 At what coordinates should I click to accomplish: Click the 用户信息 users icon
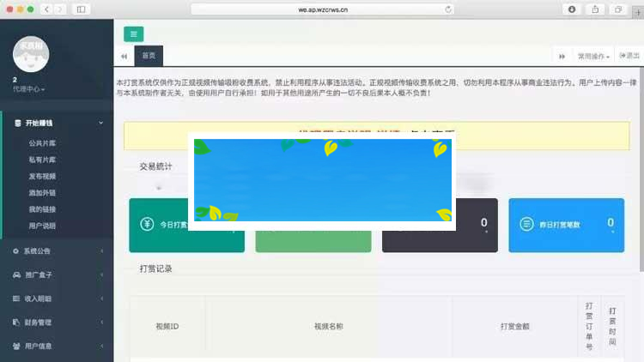point(16,346)
